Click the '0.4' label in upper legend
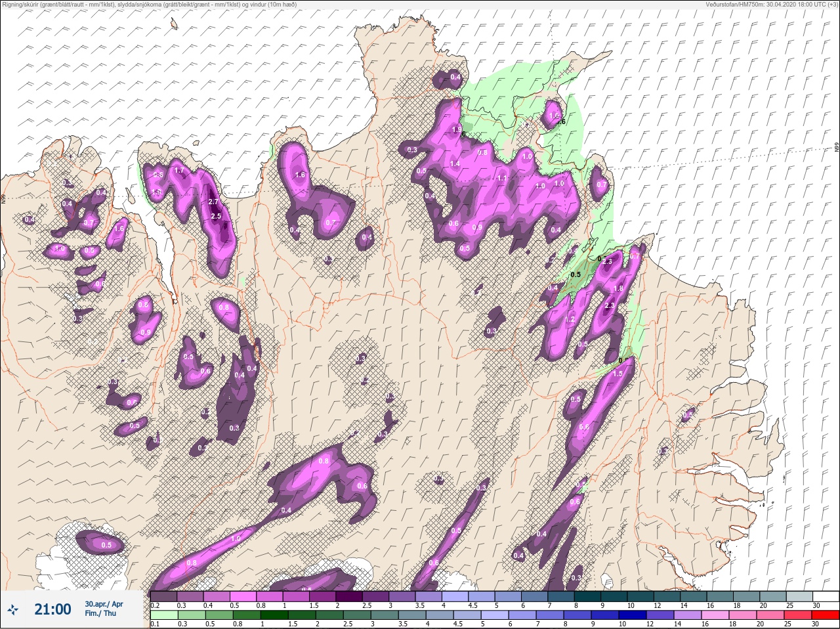This screenshot has width=840, height=629. 207,605
